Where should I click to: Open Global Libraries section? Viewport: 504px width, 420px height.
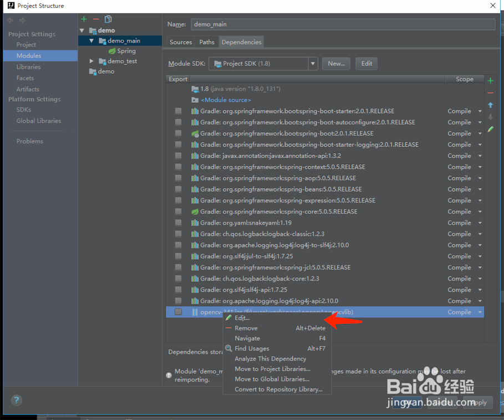39,121
